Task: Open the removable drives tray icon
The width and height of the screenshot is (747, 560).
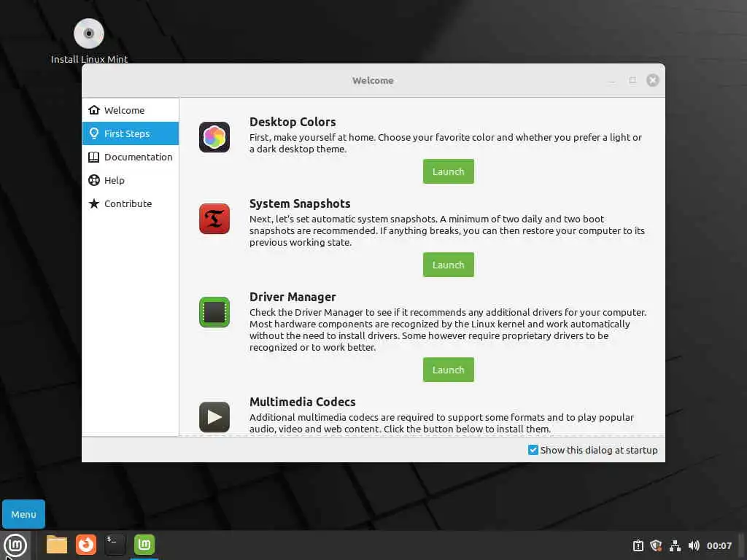Action: (x=638, y=545)
